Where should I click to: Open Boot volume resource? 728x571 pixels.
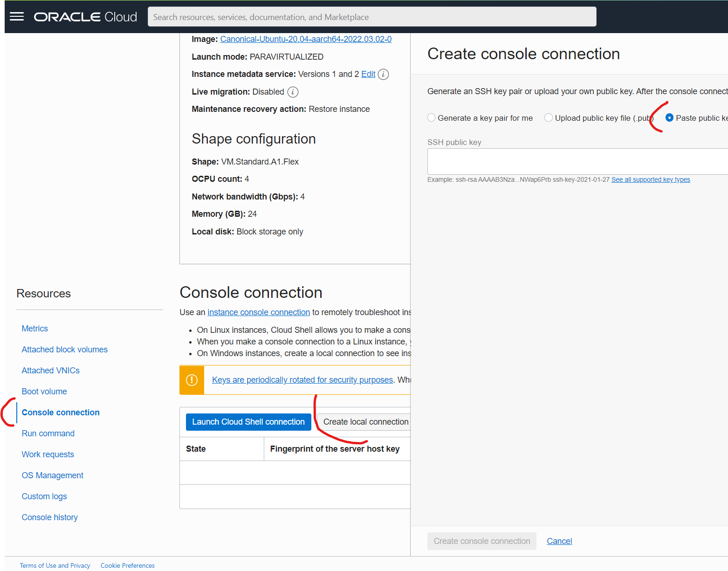coord(44,392)
